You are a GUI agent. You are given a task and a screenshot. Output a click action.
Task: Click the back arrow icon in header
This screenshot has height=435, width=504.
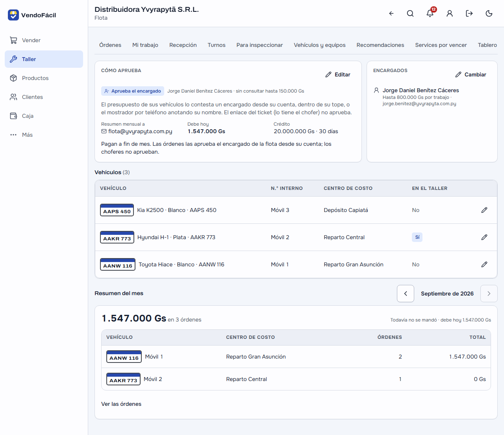(x=391, y=13)
